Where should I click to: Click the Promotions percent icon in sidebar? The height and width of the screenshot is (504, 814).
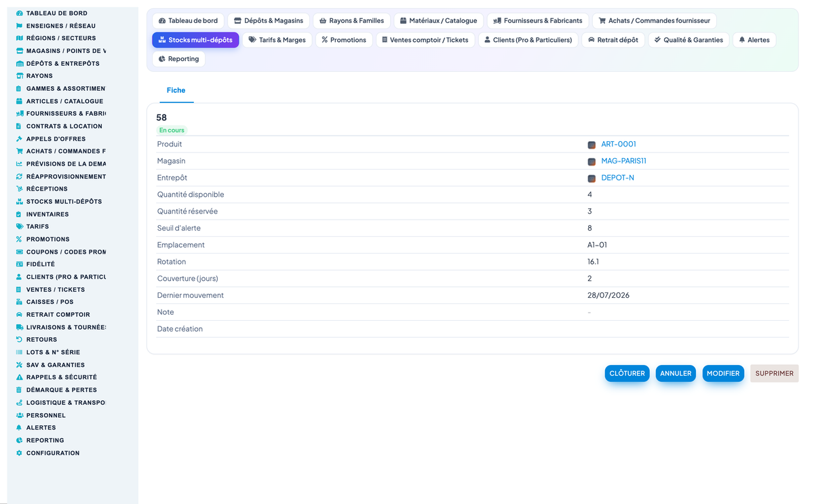pos(19,239)
